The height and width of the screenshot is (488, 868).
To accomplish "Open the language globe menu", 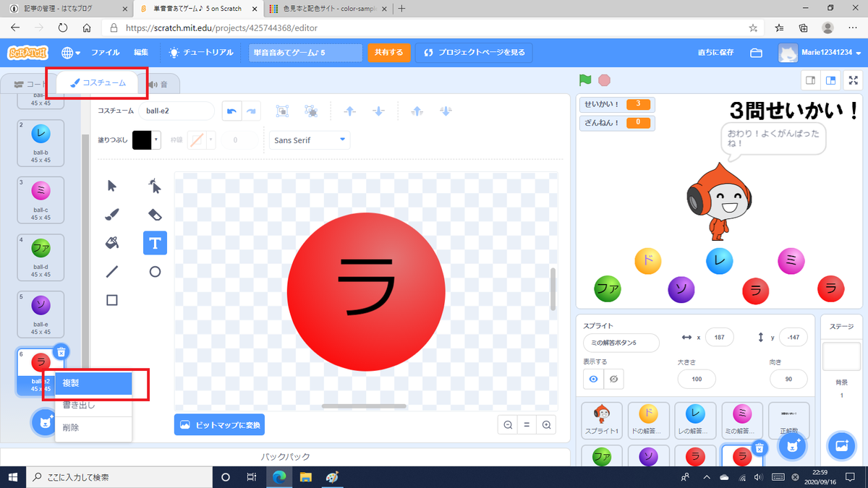I will click(70, 53).
